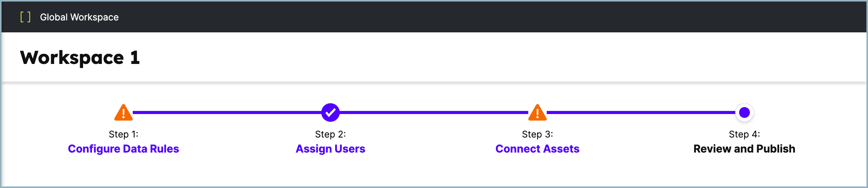
Task: Click the divider line below Workspace 1 heading
Action: 434,82
